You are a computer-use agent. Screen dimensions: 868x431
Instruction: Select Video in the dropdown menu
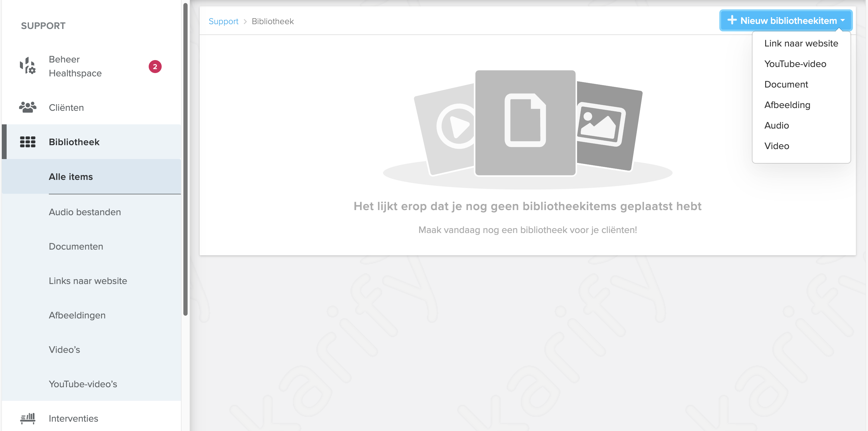[801, 146]
